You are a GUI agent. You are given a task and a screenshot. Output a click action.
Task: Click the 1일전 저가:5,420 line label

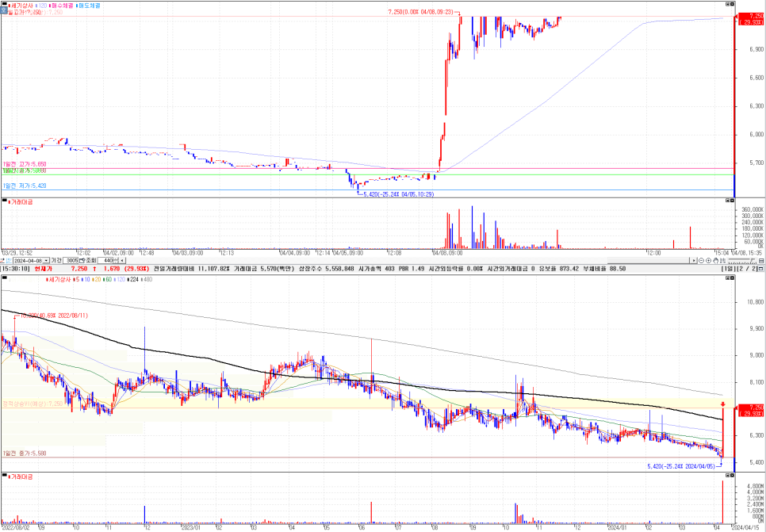[x=25, y=186]
